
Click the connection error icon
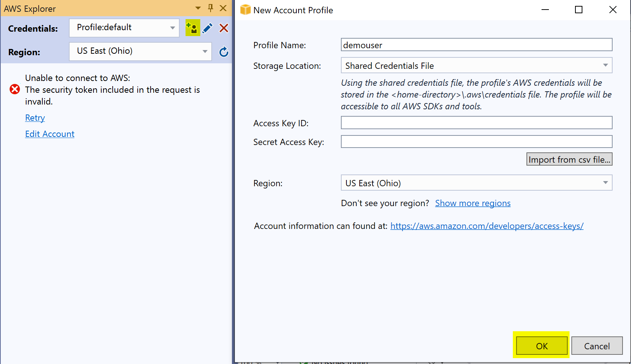[x=14, y=89]
